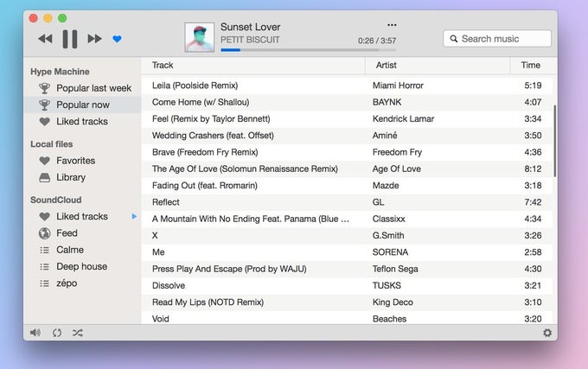Click the blue now-playing arrow indicator
Image resolution: width=588 pixels, height=369 pixels.
pyautogui.click(x=134, y=216)
